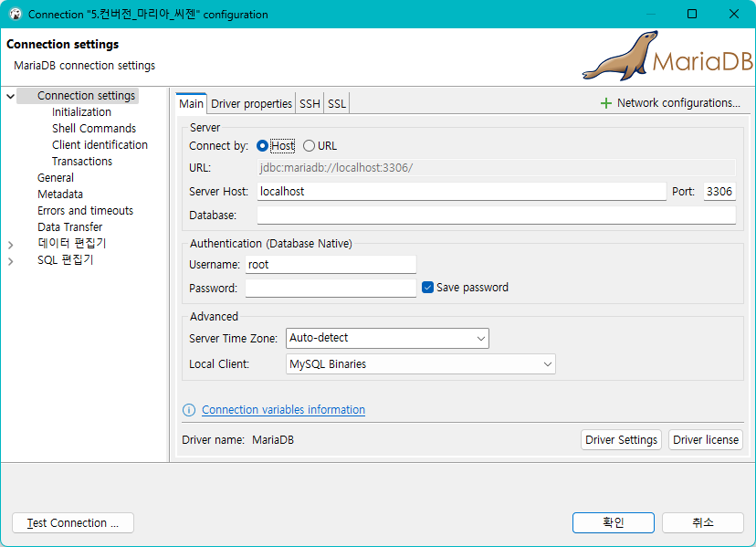756x547 pixels.
Task: Uncheck the Save password checkbox
Action: pos(427,288)
